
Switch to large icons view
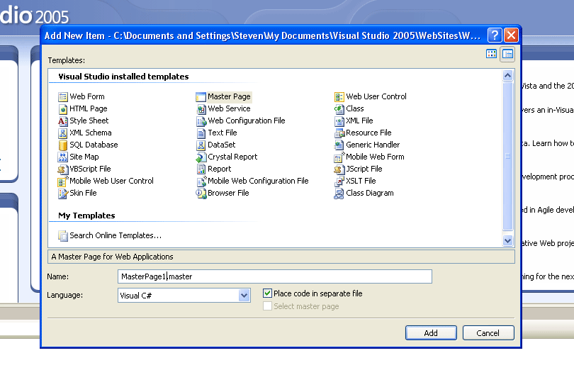[491, 54]
